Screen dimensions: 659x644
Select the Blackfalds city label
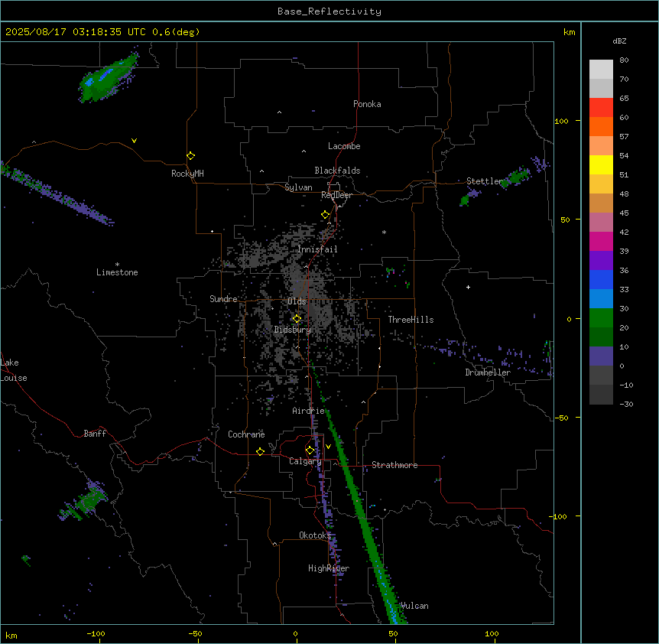(337, 171)
